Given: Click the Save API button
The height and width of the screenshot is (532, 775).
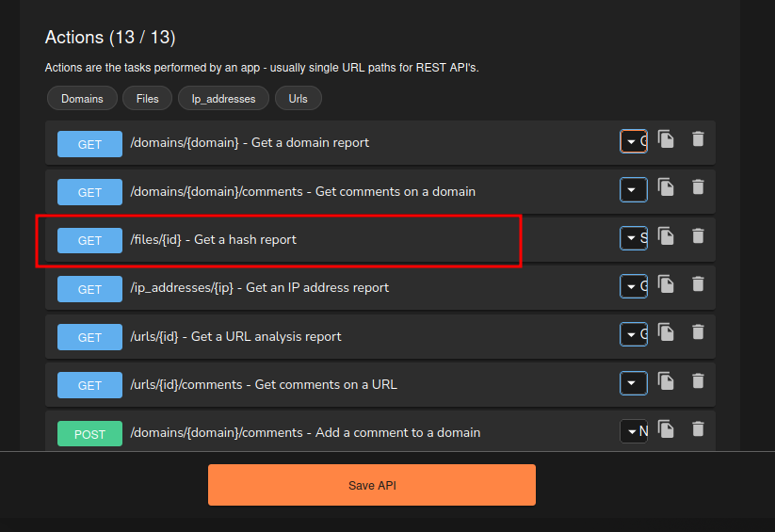Looking at the screenshot, I should [371, 485].
